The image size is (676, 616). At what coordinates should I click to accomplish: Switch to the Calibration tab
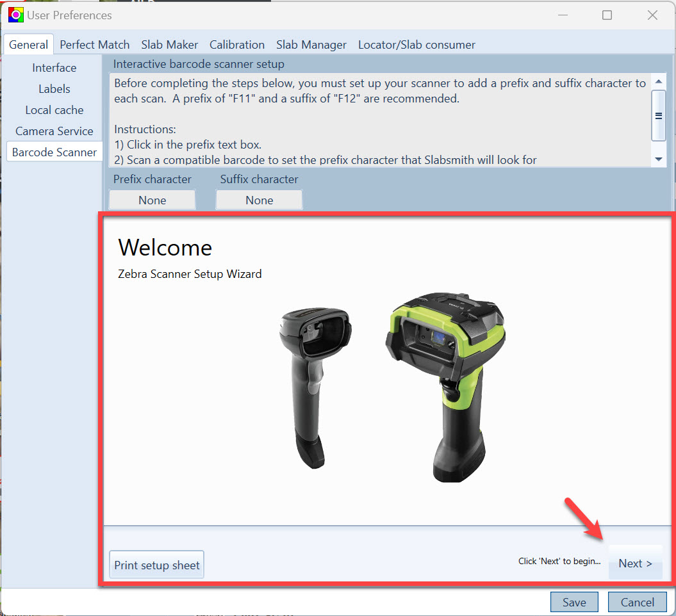(x=236, y=44)
